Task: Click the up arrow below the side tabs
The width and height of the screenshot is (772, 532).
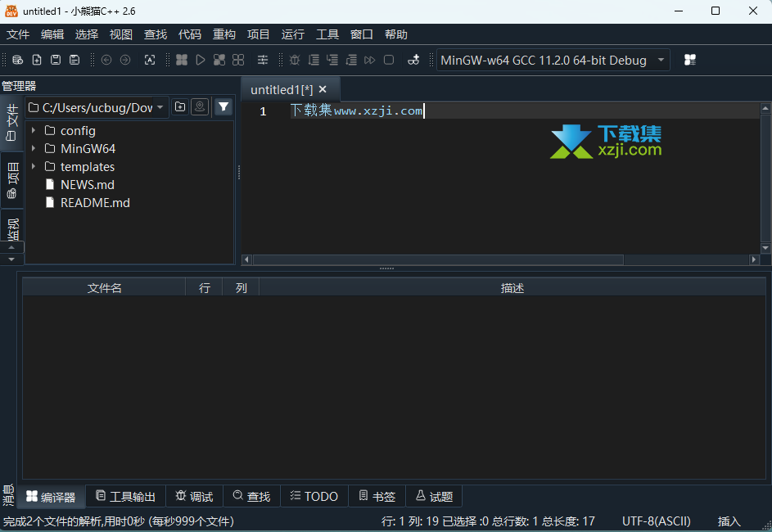Action: click(11, 247)
